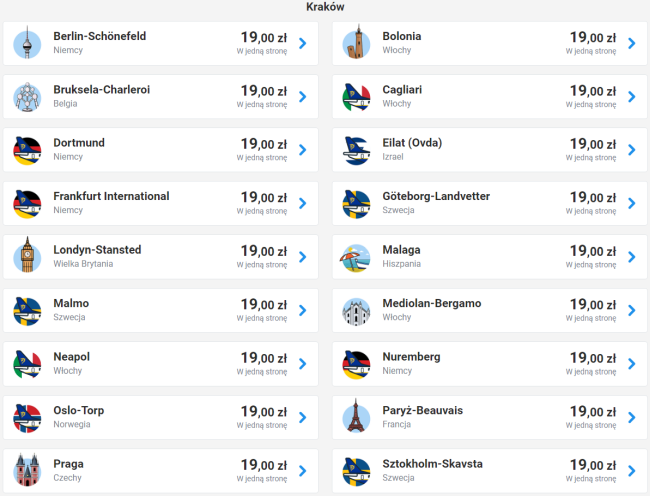This screenshot has width=650, height=496.
Task: Click the Kraków departure city heading
Action: (324, 7)
